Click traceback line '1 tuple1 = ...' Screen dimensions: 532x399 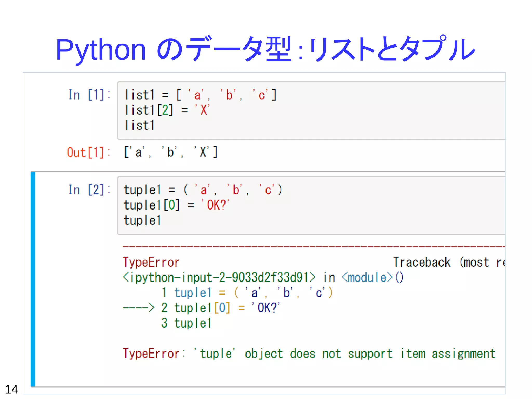tap(247, 293)
